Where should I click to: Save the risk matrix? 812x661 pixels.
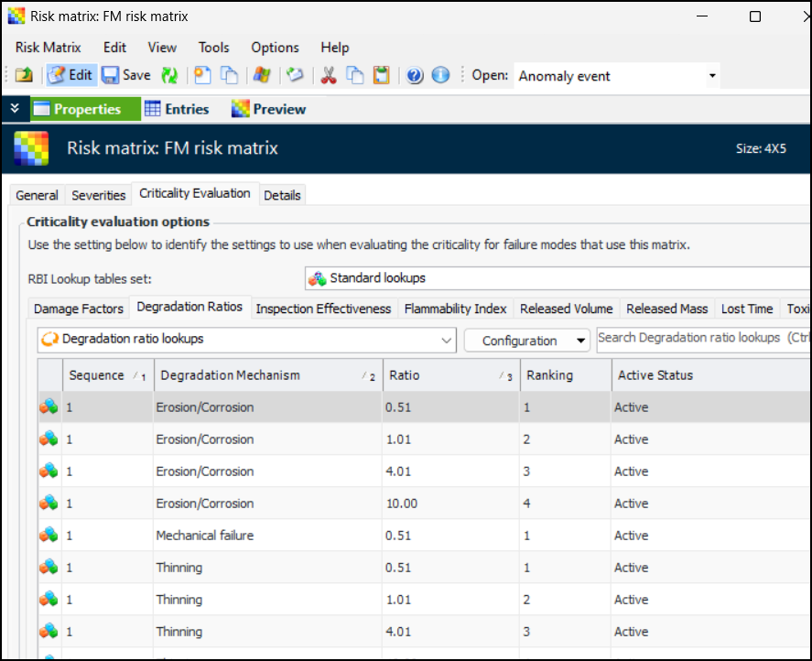126,76
